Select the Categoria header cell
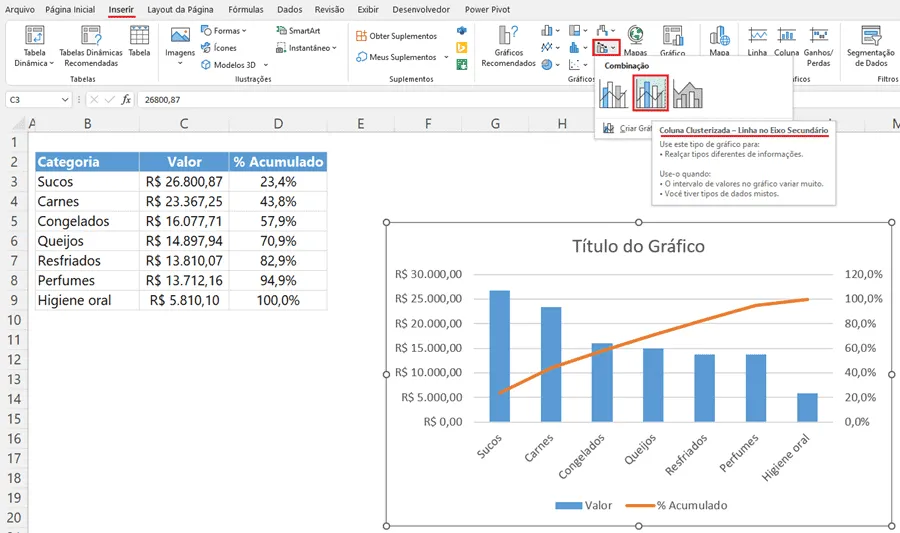The width and height of the screenshot is (900, 533). point(87,162)
